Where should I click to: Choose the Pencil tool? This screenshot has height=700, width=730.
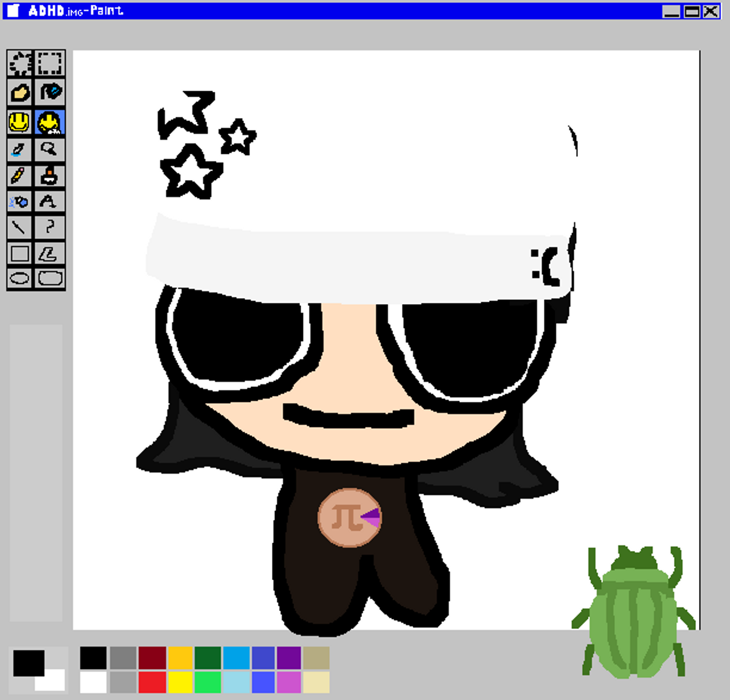click(21, 176)
